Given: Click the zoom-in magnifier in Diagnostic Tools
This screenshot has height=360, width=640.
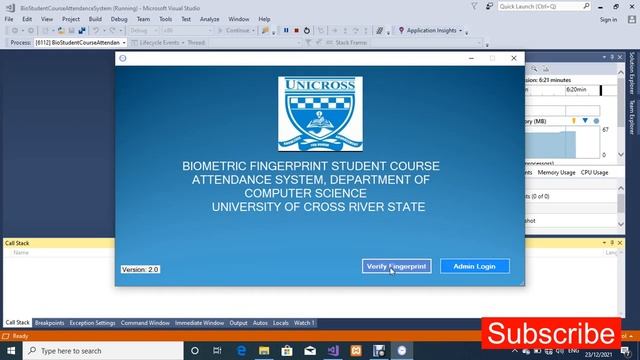Looking at the screenshot, I should tap(534, 69).
